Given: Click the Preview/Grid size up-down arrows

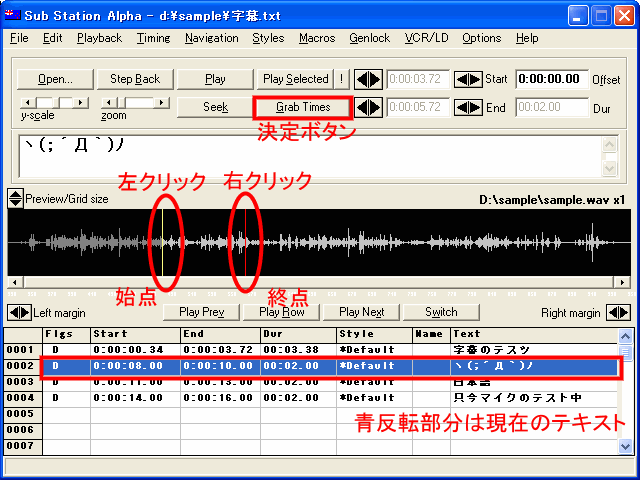Looking at the screenshot, I should [15, 198].
